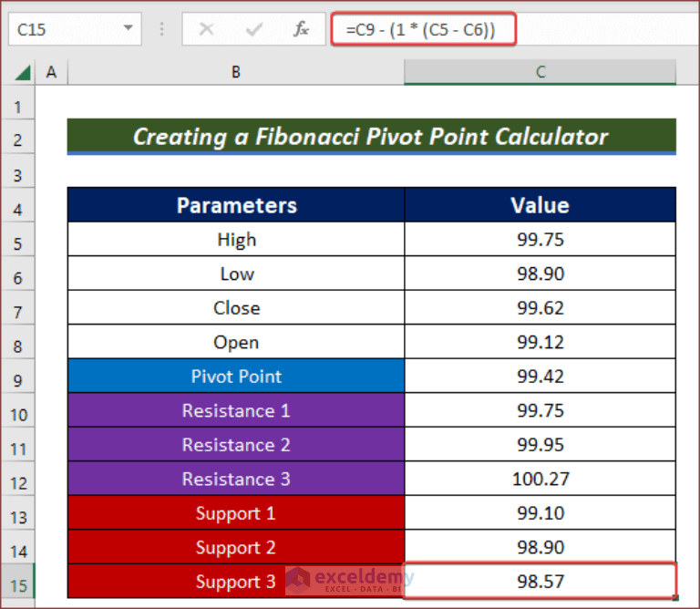
Task: Select row 10 header
Action: tap(18, 410)
